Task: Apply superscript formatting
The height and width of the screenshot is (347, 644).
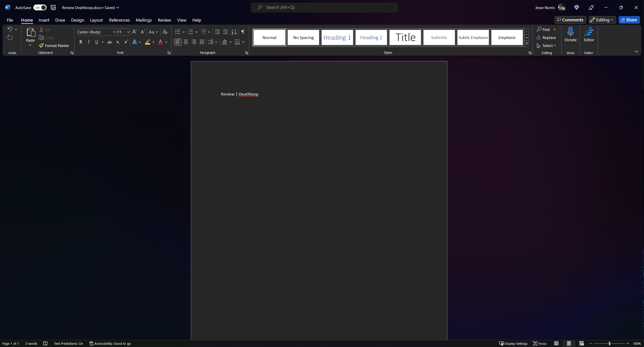Action: [126, 42]
